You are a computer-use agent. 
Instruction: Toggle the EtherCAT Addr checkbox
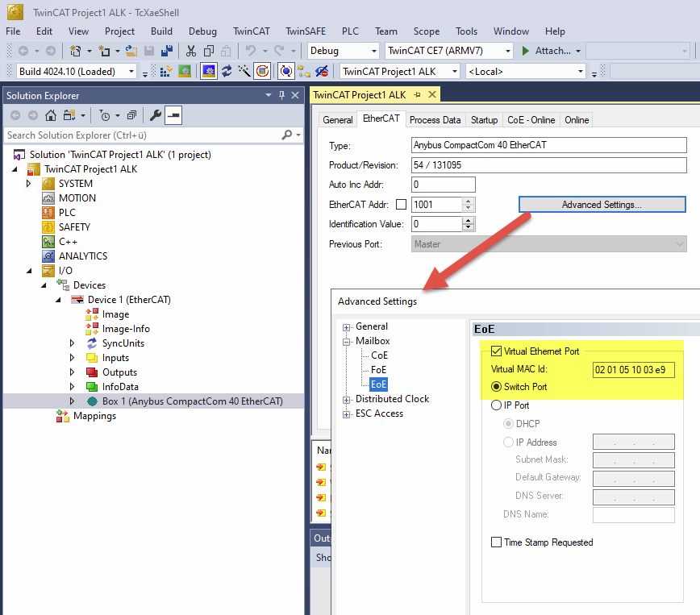click(x=402, y=205)
